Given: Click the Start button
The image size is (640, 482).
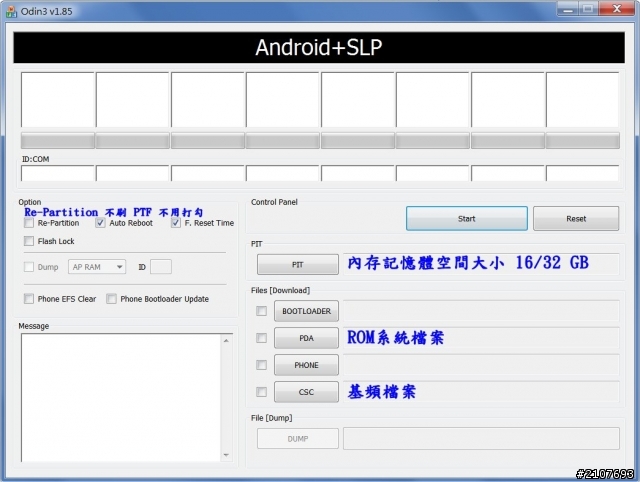Looking at the screenshot, I should point(467,218).
